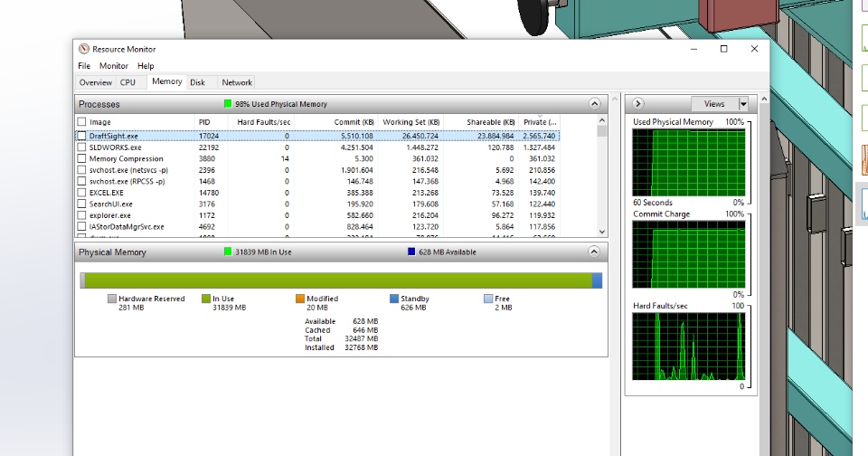Click the Installed 32768 MB value
The width and height of the screenshot is (868, 456).
tap(361, 347)
